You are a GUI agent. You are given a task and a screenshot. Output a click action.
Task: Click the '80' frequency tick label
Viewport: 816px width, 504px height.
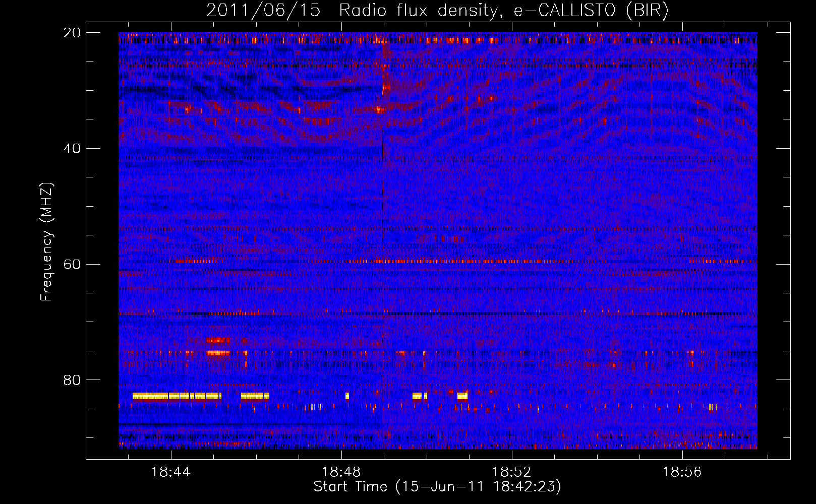pyautogui.click(x=72, y=380)
